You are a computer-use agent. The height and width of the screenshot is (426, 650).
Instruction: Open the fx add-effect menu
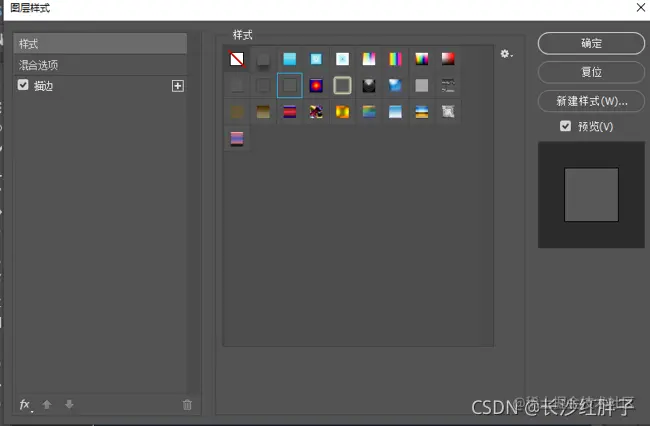point(25,404)
